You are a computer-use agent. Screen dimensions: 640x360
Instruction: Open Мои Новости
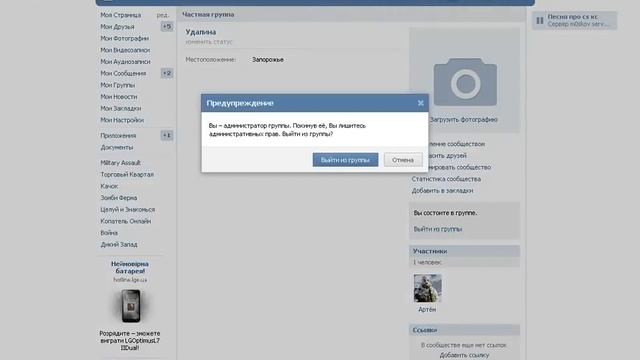[x=119, y=97]
